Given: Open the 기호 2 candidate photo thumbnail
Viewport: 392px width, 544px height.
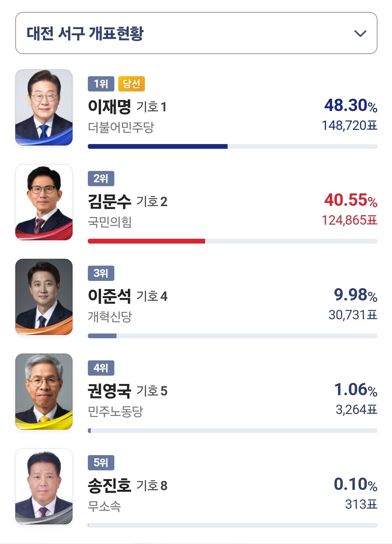Looking at the screenshot, I should point(44,202).
